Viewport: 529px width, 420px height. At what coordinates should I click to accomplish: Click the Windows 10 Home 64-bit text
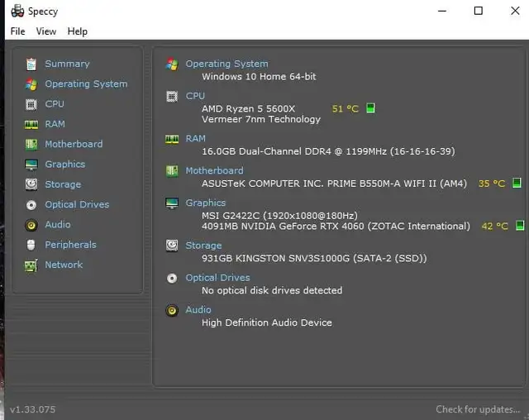point(259,77)
